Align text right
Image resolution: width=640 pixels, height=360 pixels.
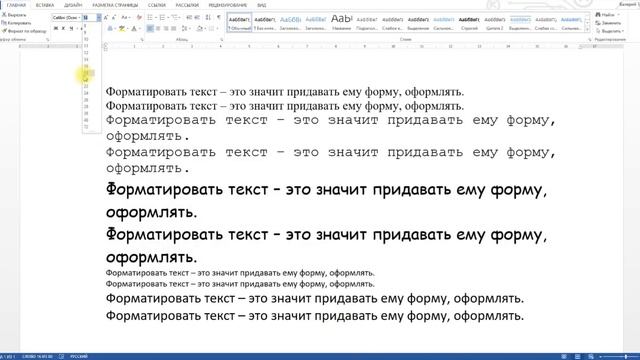[166, 29]
